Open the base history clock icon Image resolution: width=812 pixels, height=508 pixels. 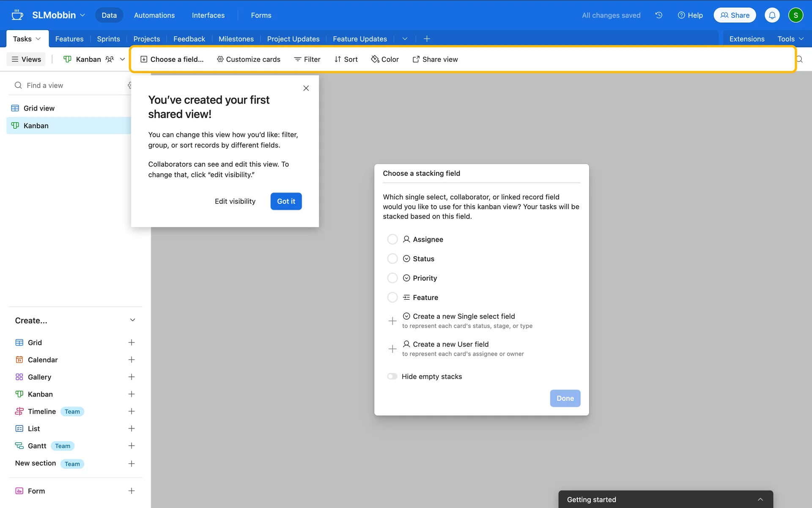658,15
